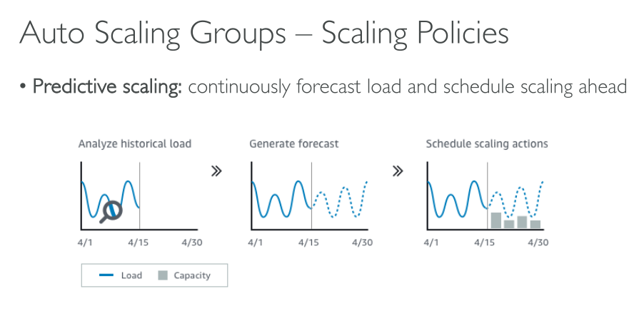
Task: Click the 4/1 label under the schedule chart
Action: click(x=431, y=243)
